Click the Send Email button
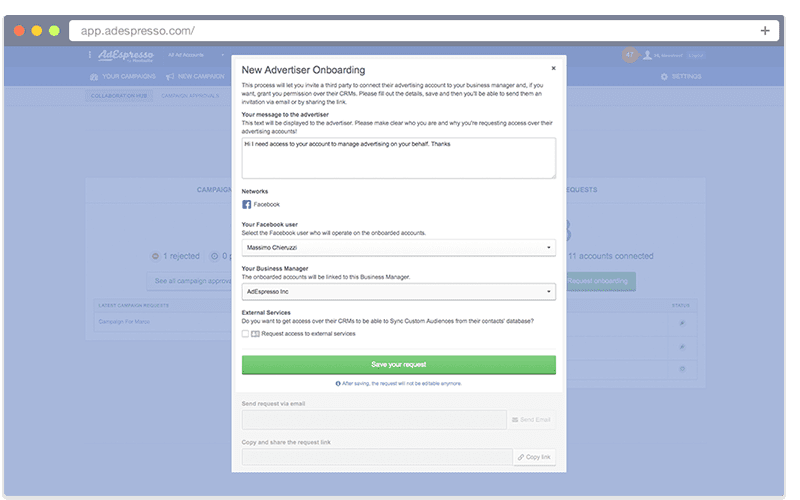The width and height of the screenshot is (800, 500). click(x=531, y=420)
